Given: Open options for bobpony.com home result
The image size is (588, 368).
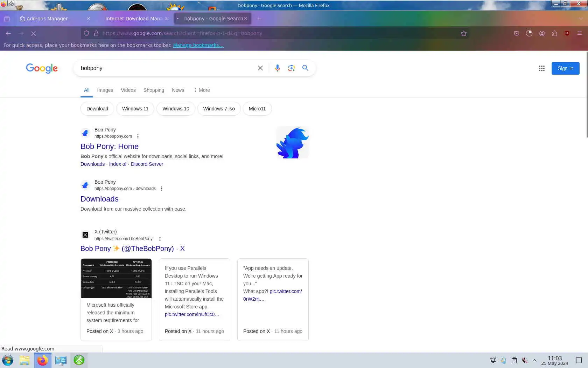Looking at the screenshot, I should (138, 136).
